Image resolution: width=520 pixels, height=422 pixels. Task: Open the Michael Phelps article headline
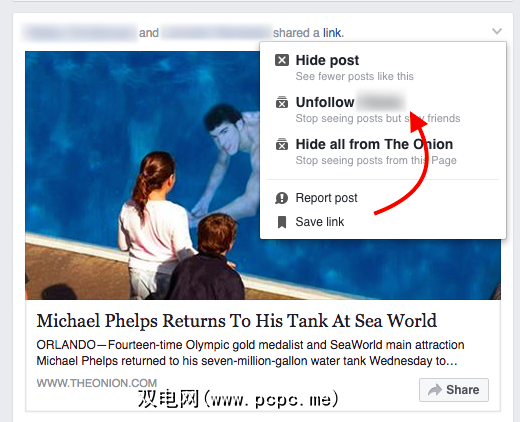tap(237, 321)
